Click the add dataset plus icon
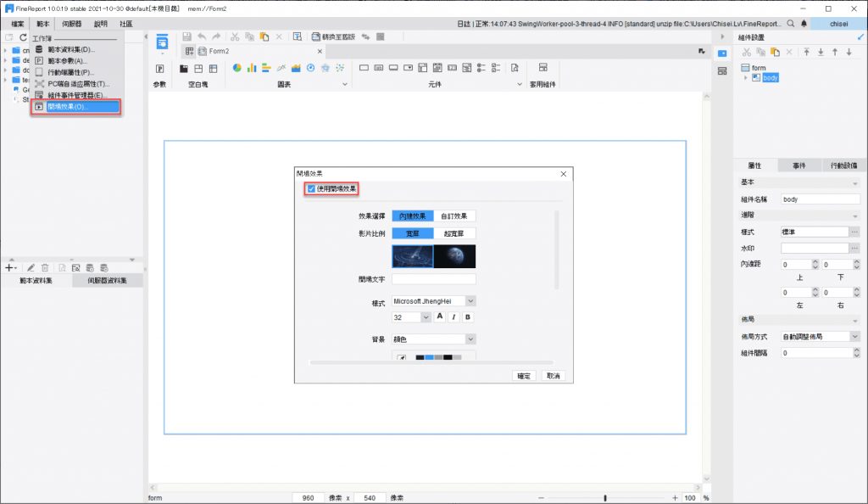Screen dimensions: 868x504 [8, 267]
